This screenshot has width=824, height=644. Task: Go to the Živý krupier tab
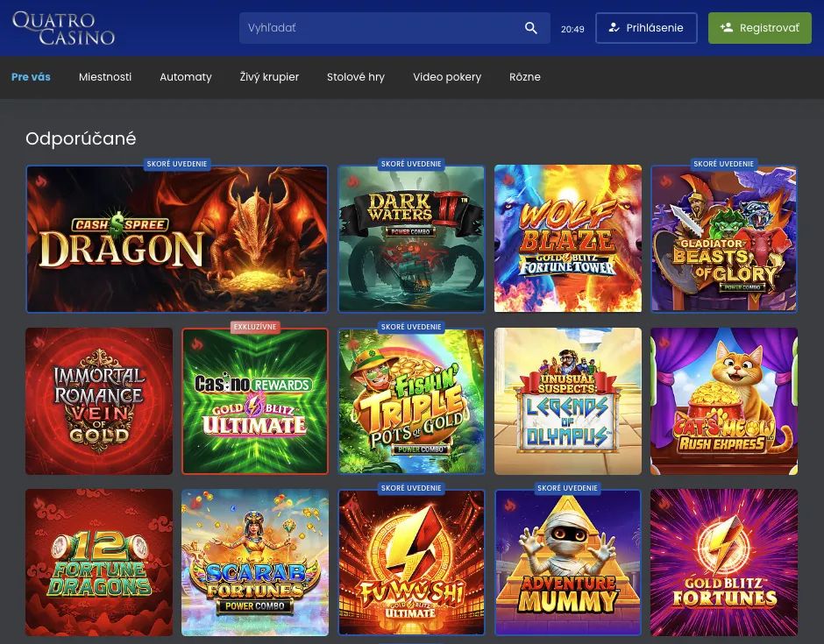click(x=269, y=77)
